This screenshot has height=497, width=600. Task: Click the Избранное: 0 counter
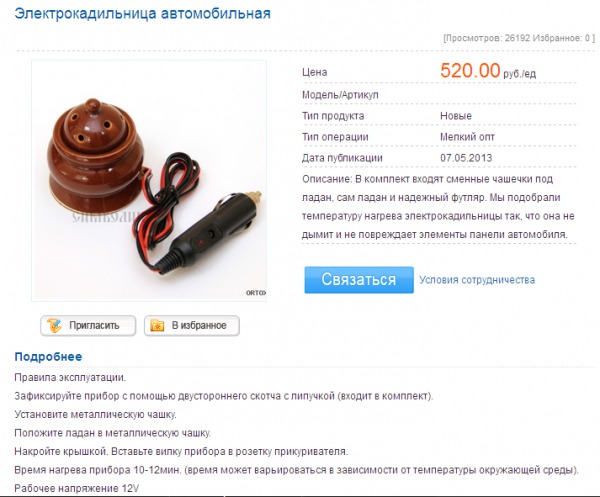point(562,38)
